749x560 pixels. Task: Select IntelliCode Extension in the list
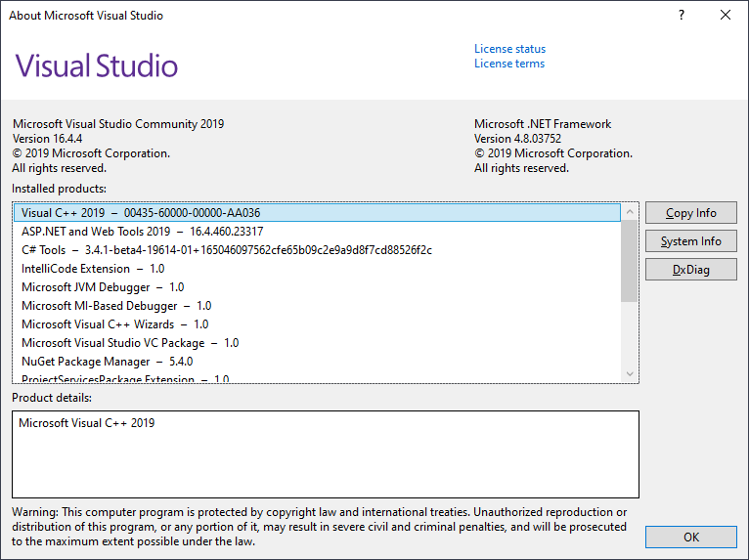[x=93, y=269]
